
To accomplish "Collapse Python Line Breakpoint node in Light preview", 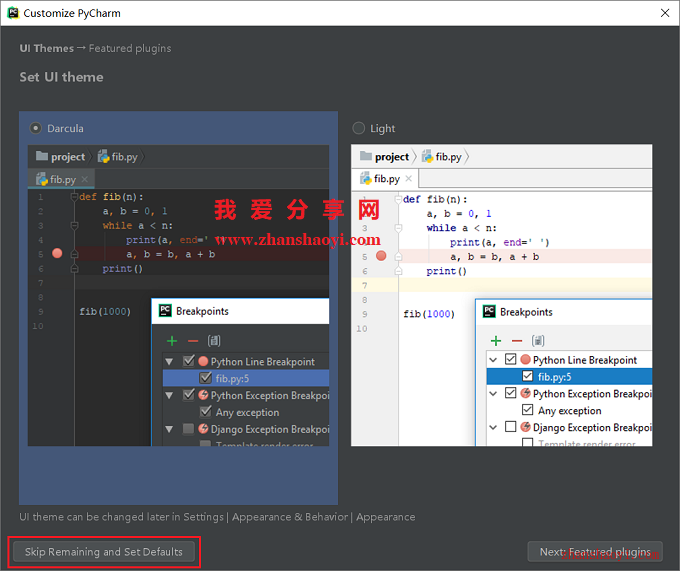I will [493, 360].
